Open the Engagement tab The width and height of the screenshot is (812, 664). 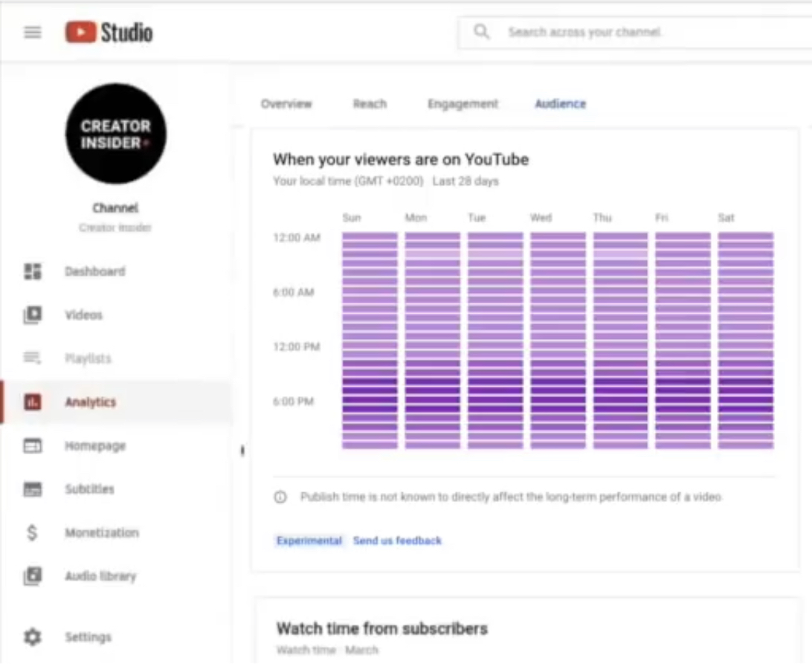pos(463,104)
